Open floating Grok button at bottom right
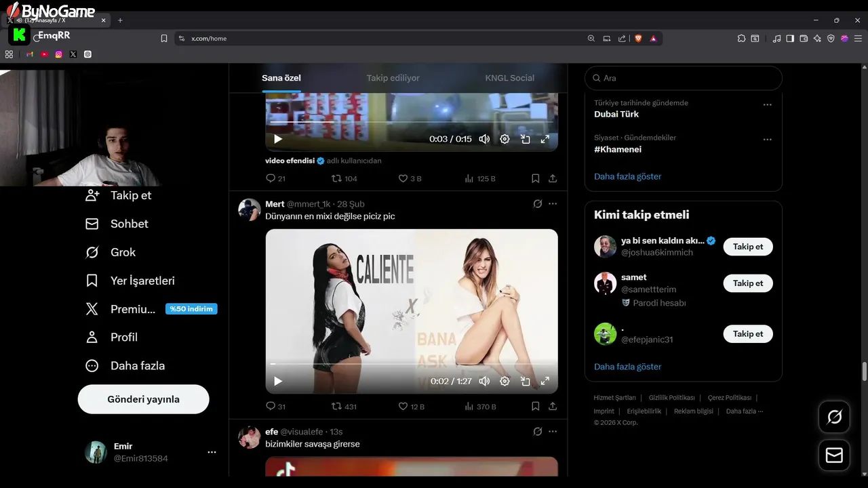This screenshot has width=868, height=488. (834, 417)
